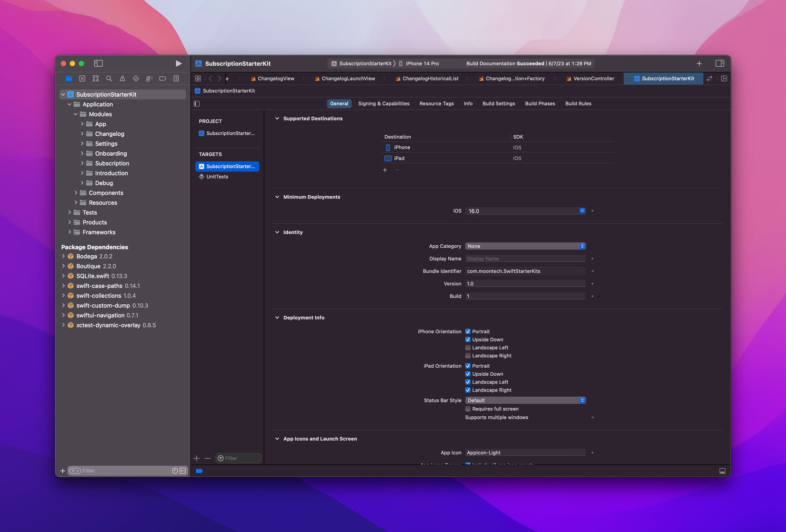Click the plus button in the toolbar
The image size is (786, 532).
[699, 63]
